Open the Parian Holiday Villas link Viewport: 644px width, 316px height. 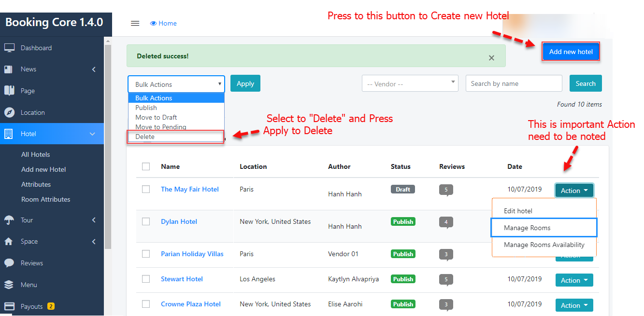(x=192, y=254)
